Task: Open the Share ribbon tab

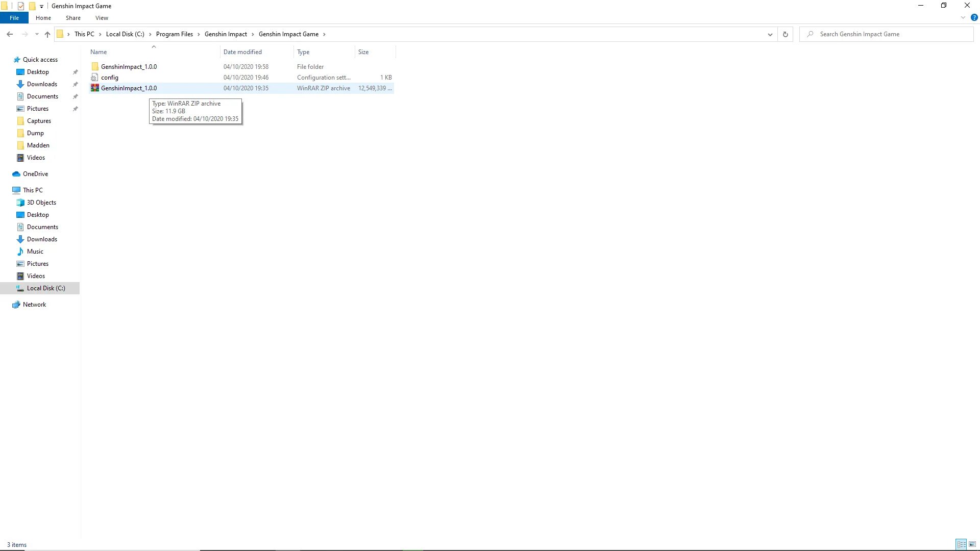Action: [73, 18]
